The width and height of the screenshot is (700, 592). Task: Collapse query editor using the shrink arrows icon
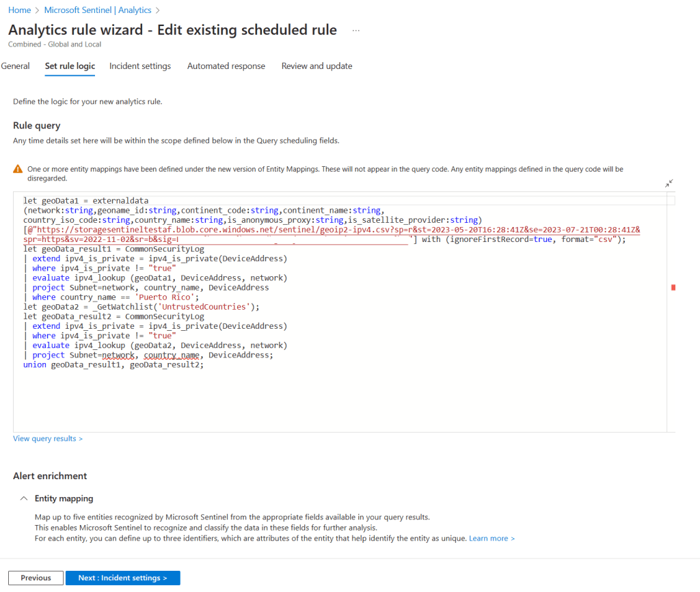click(x=669, y=183)
